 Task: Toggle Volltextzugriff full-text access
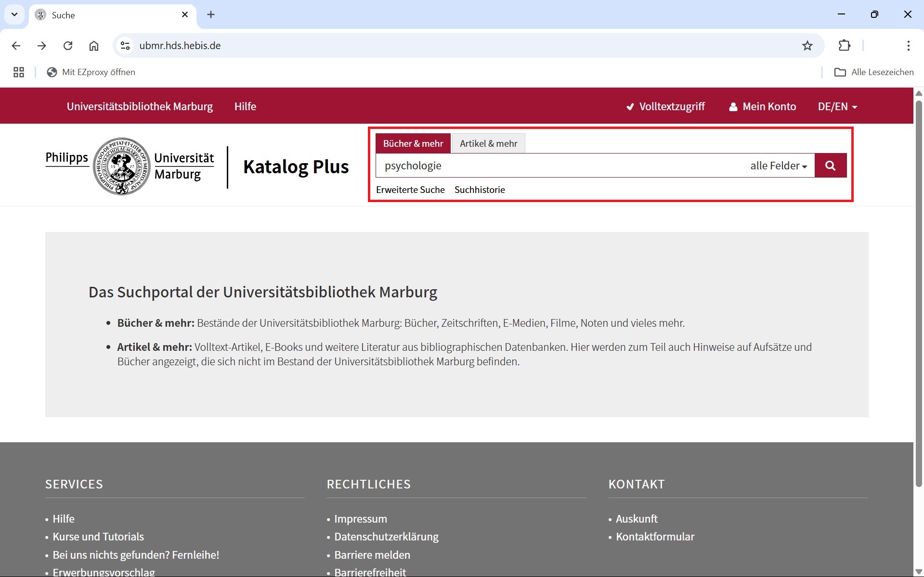[x=665, y=106]
